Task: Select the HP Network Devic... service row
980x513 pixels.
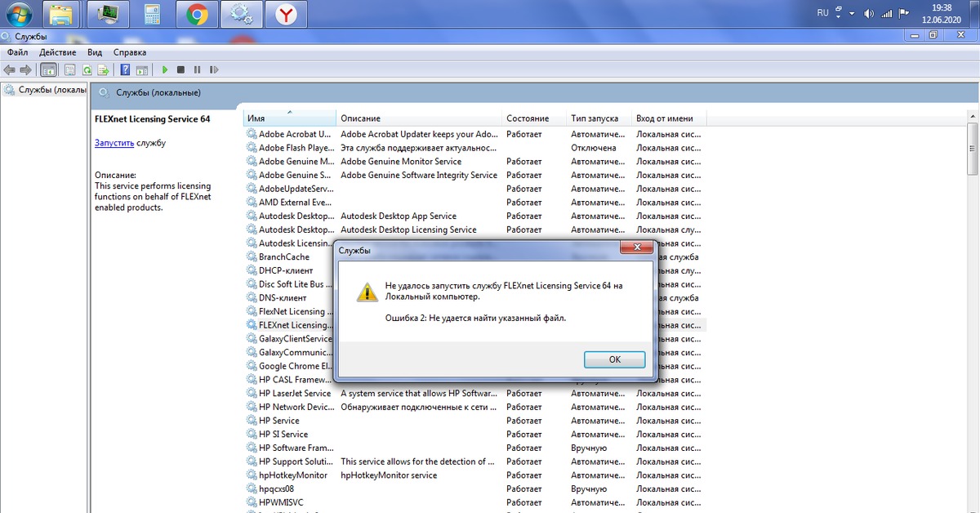Action: tap(474, 407)
